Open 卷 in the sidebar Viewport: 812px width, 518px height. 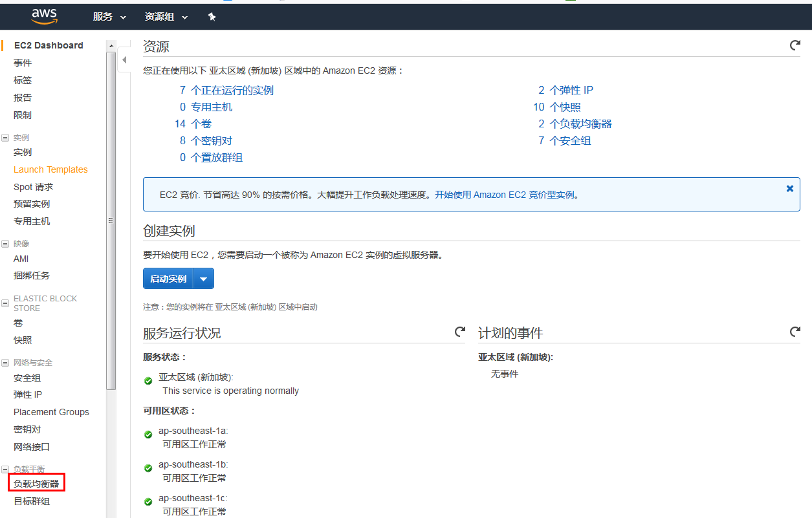18,323
